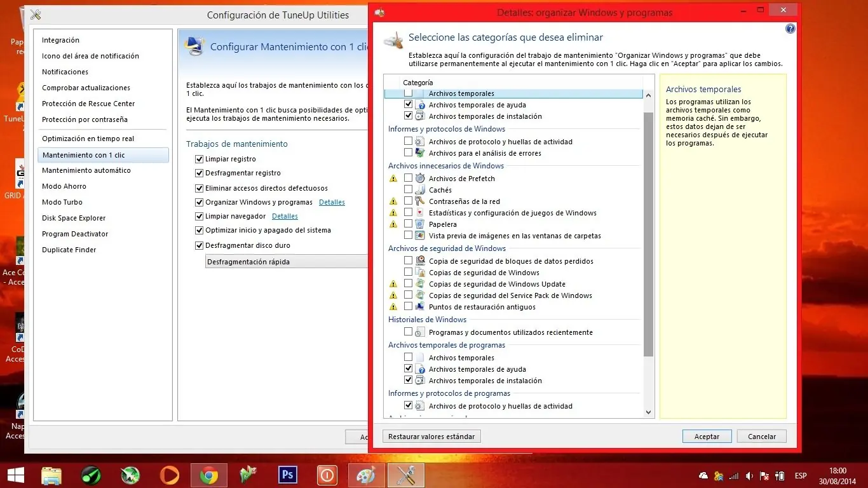This screenshot has height=488, width=868.
Task: Click the Papelera recycle bin icon in list
Action: pyautogui.click(x=420, y=224)
